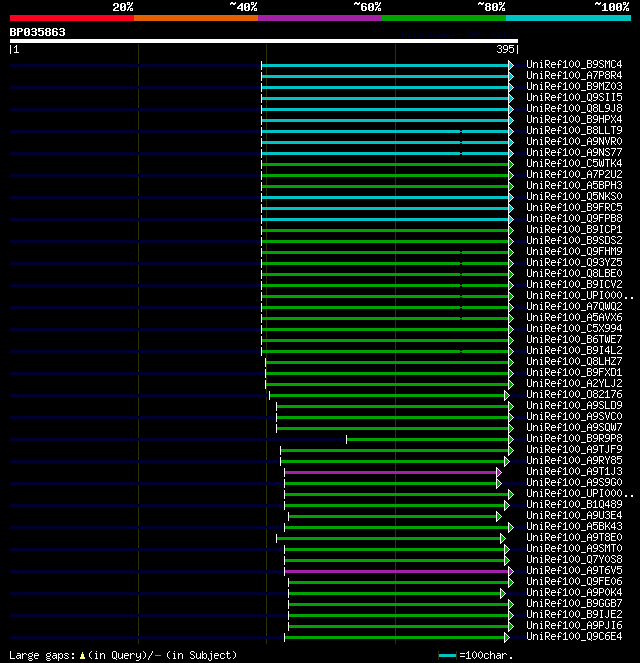The image size is (640, 663).
Task: Select the UniRef100_A9SMT0 label
Action: 574,548
